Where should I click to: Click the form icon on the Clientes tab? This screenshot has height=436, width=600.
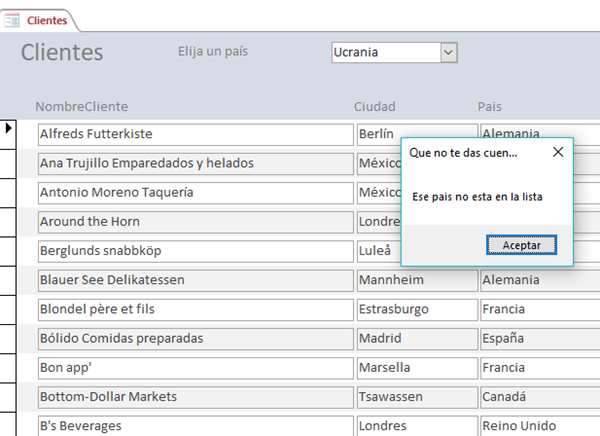pyautogui.click(x=11, y=20)
